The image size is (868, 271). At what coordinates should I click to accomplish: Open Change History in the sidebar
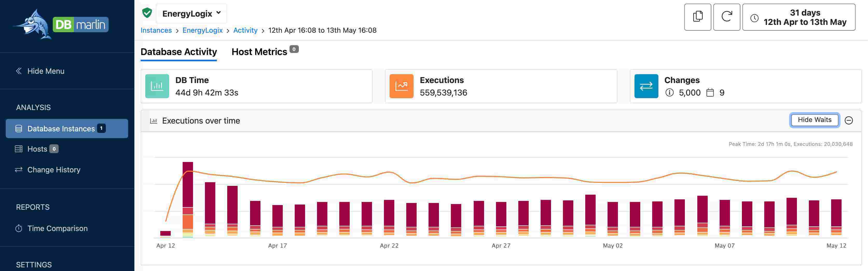point(54,170)
